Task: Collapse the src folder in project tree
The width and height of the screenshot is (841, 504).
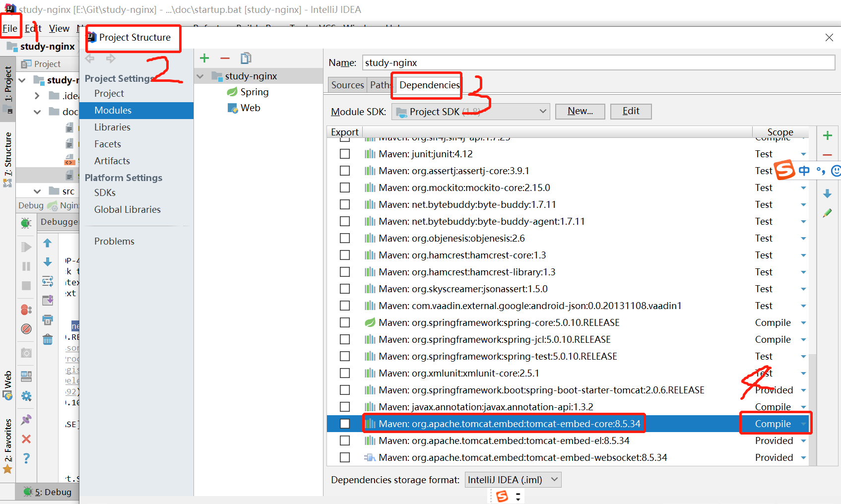Action: tap(37, 191)
